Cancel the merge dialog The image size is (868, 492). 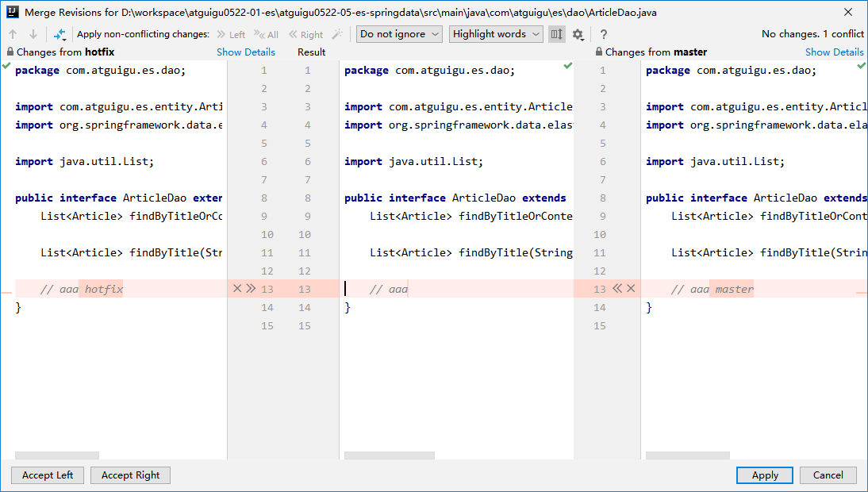pos(828,475)
